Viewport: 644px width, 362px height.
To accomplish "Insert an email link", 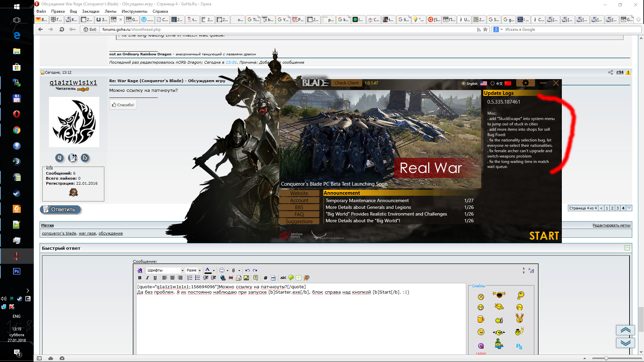I will [238, 278].
